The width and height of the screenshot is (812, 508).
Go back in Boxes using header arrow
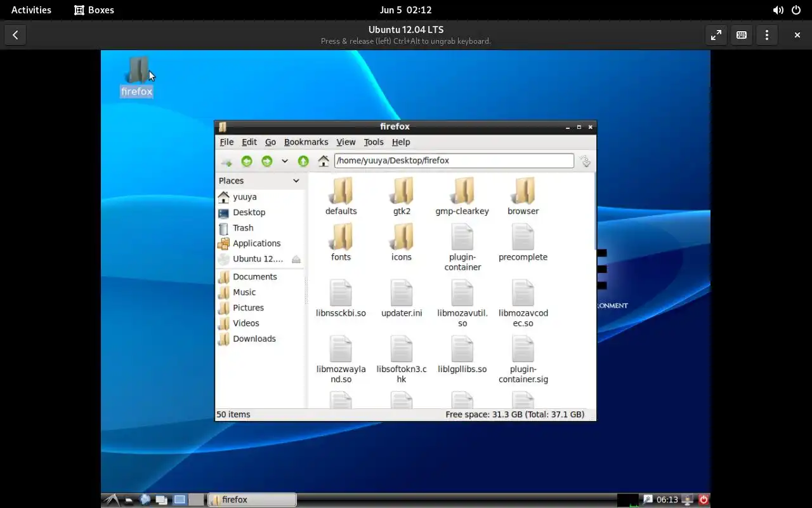tap(15, 35)
